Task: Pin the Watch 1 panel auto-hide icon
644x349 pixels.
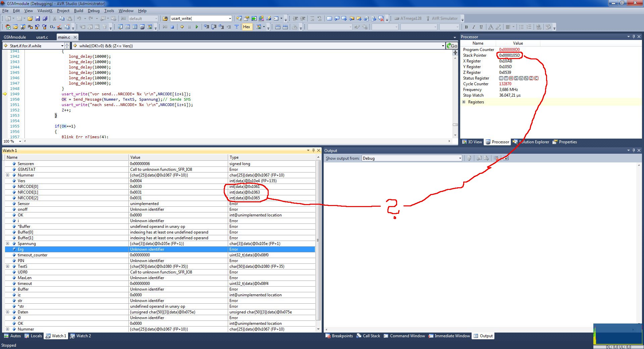Action: pos(313,150)
